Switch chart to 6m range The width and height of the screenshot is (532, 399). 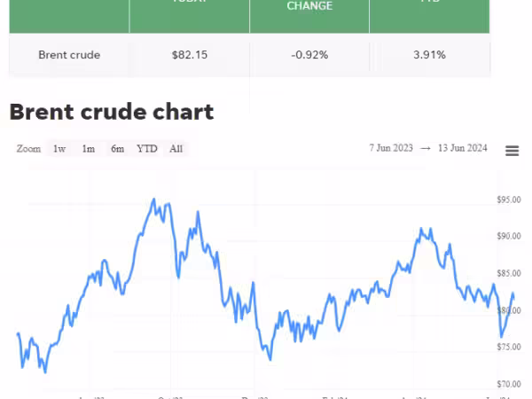tap(117, 149)
